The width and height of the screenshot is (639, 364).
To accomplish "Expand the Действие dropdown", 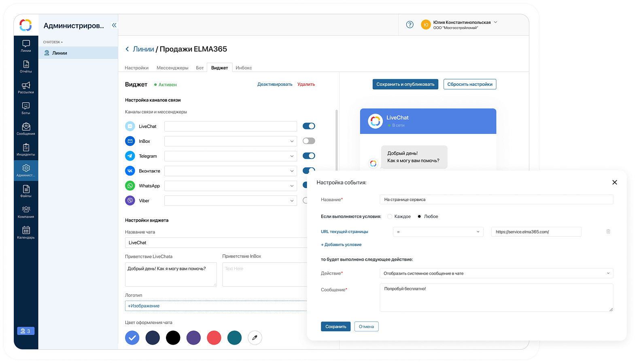I will coord(496,273).
